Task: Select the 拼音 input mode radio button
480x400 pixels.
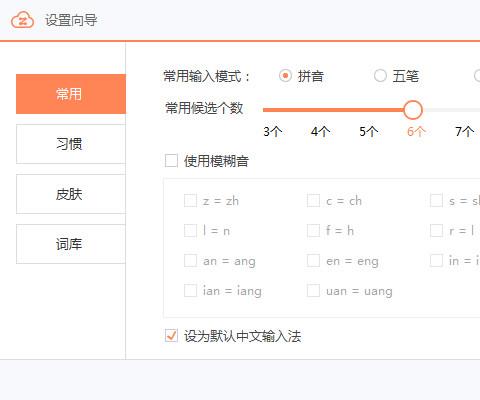Action: tap(285, 76)
